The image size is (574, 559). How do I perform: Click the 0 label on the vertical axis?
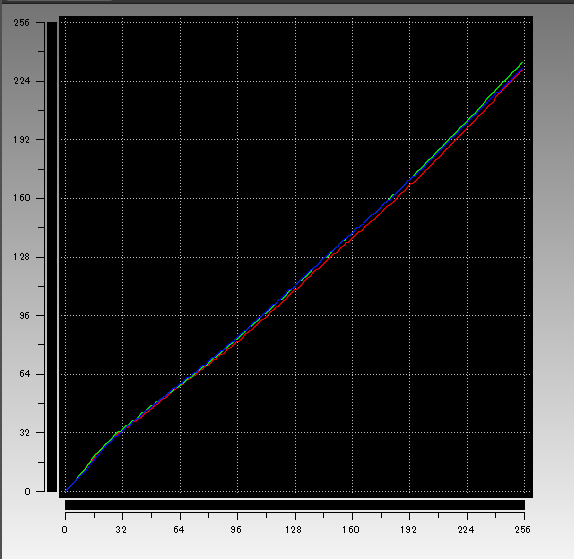pyautogui.click(x=27, y=492)
